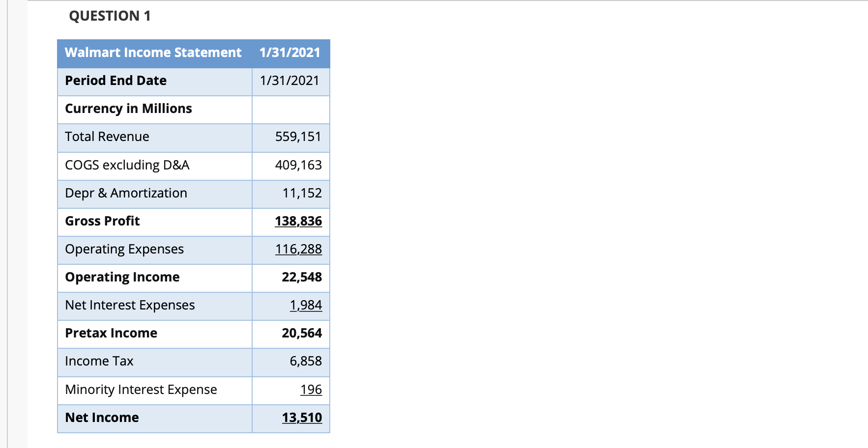The width and height of the screenshot is (868, 448).
Task: Select the Operating Income value 22,548
Action: point(302,277)
